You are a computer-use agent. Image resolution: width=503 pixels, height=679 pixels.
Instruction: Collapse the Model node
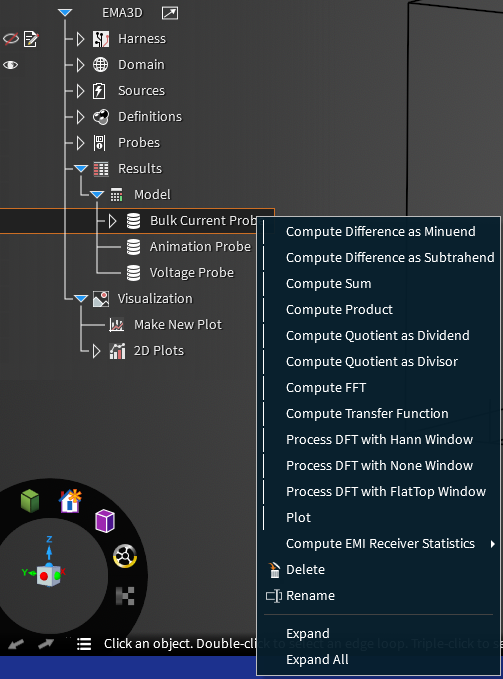[x=97, y=194]
